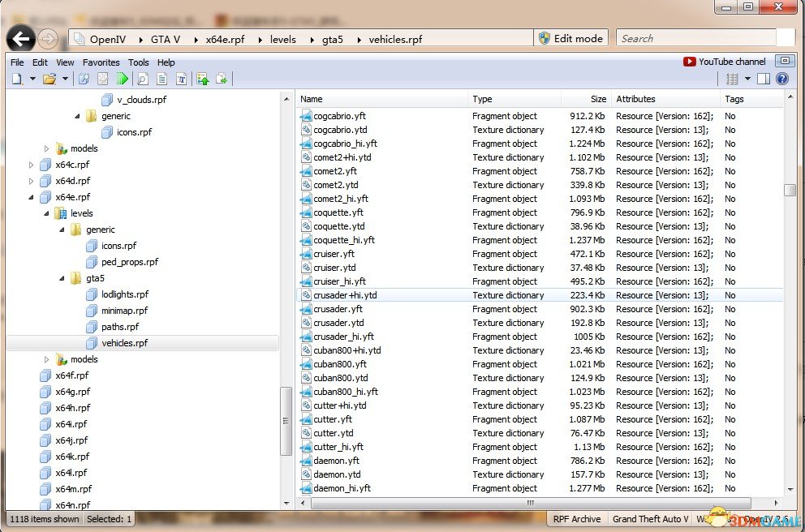Click the comet2.ytd texture dictionary icon

pyautogui.click(x=306, y=185)
